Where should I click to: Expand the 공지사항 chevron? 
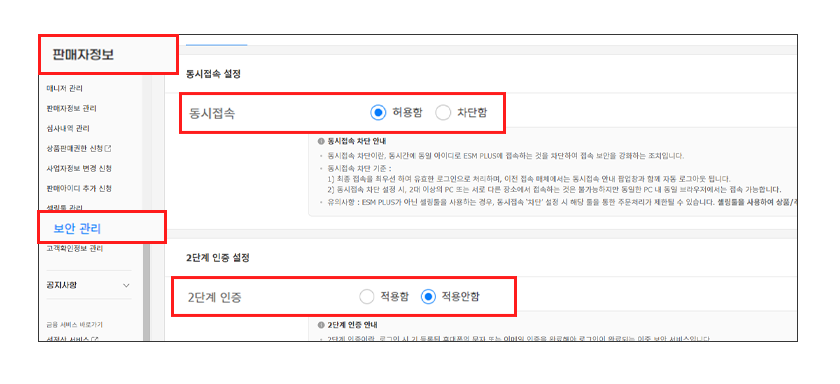[x=126, y=285]
